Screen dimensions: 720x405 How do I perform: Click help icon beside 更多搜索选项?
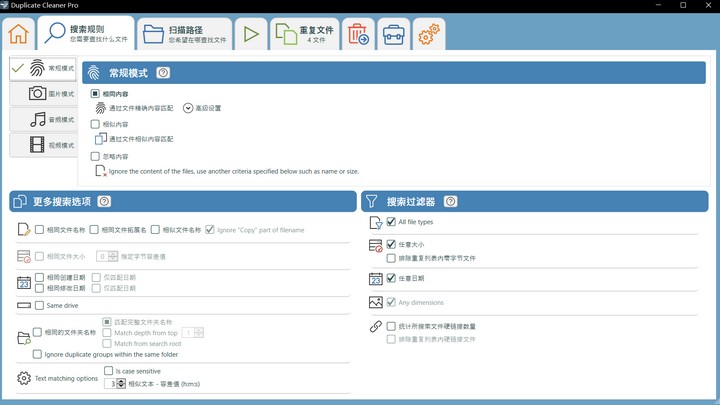(104, 201)
